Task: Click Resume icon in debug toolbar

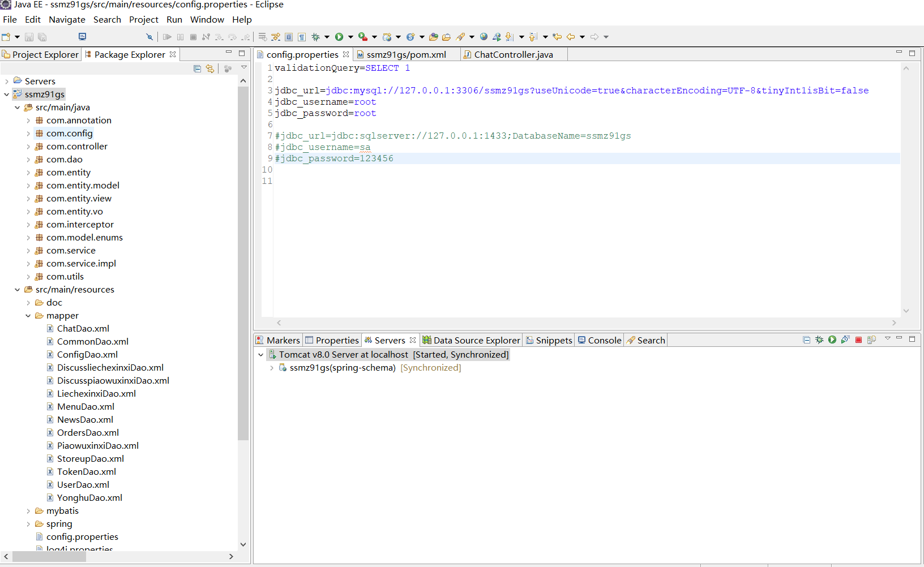Action: point(167,37)
